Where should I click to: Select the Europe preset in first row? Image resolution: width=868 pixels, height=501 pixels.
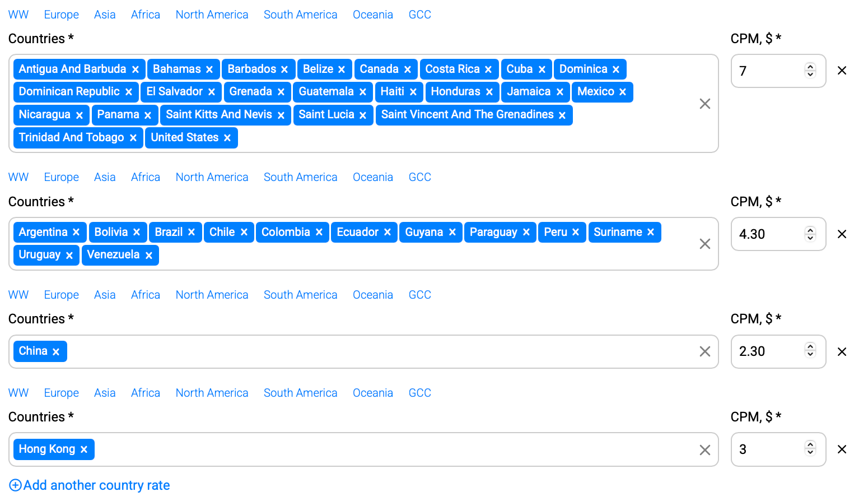tap(61, 15)
